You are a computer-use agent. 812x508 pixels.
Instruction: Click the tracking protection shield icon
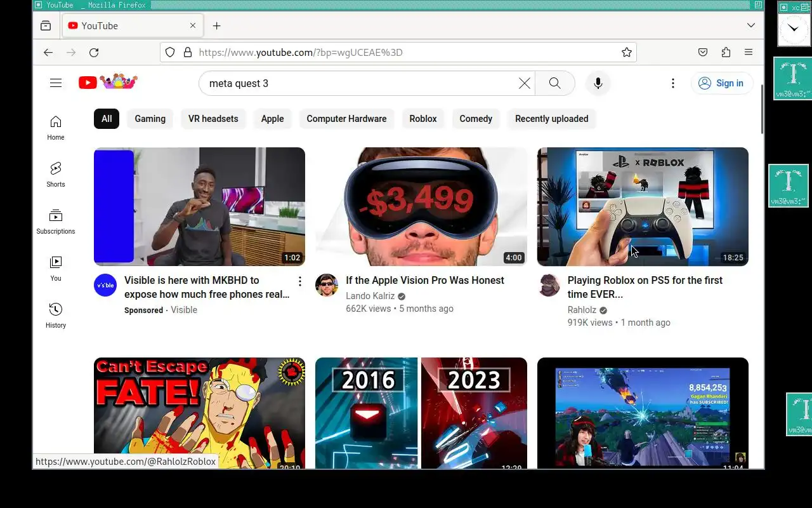tap(170, 53)
